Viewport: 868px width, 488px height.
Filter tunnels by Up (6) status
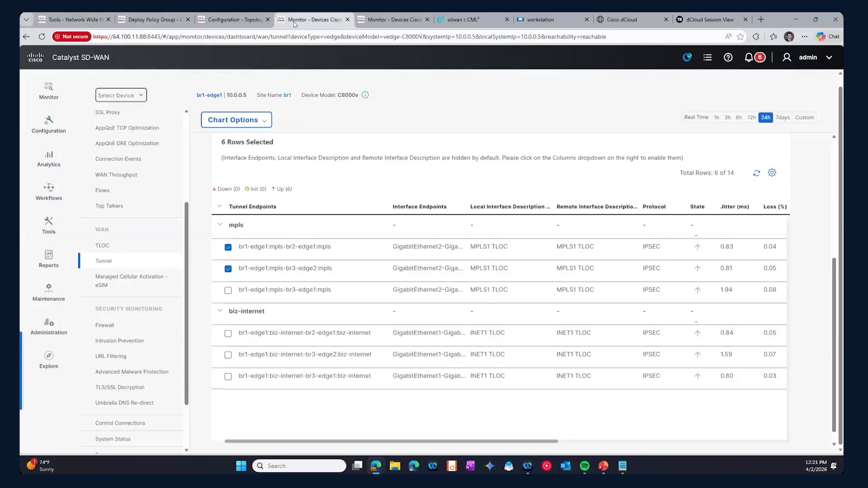pyautogui.click(x=282, y=189)
